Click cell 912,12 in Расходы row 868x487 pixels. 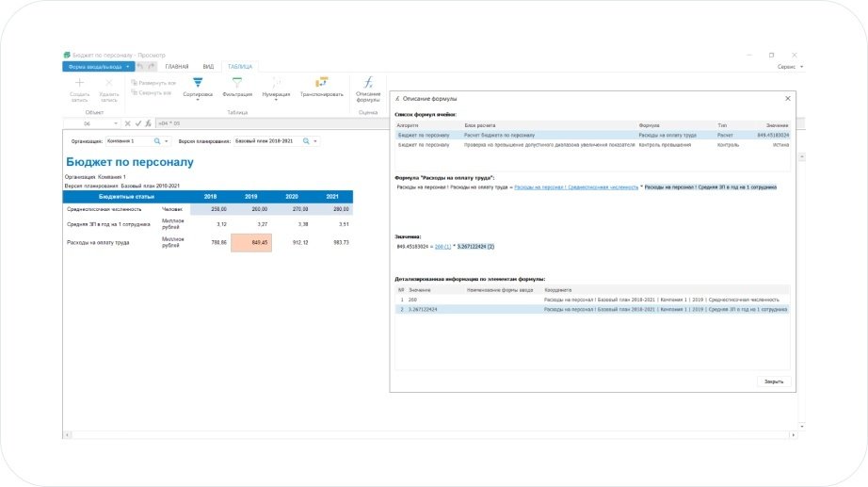(x=292, y=243)
